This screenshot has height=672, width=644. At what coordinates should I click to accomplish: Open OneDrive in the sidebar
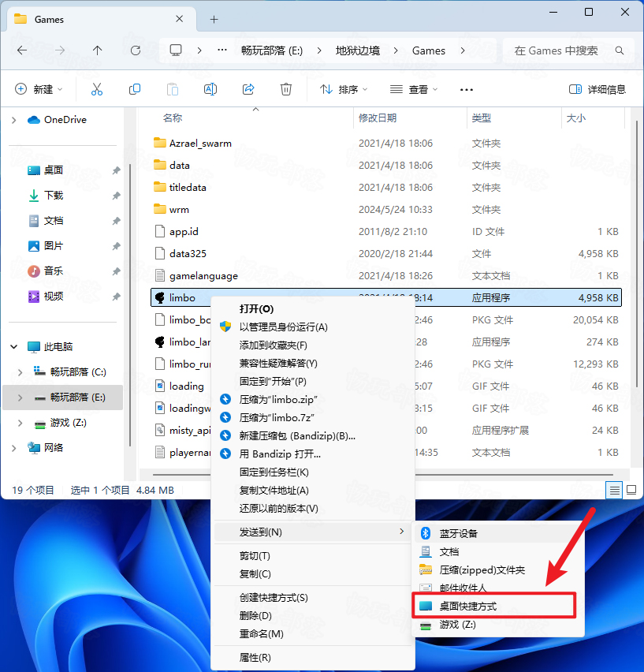(x=65, y=120)
